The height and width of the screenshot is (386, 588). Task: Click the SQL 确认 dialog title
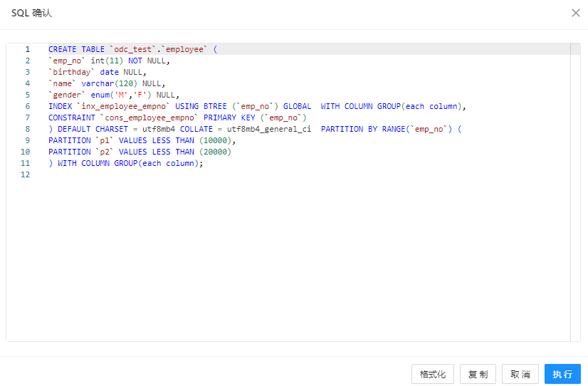pos(31,13)
